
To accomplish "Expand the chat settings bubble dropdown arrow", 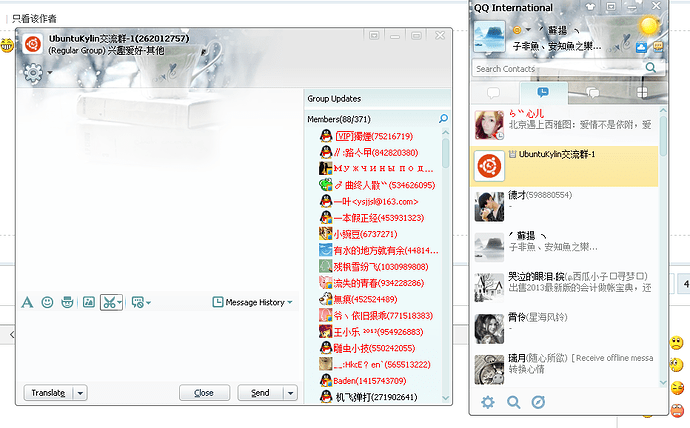I will [148, 303].
